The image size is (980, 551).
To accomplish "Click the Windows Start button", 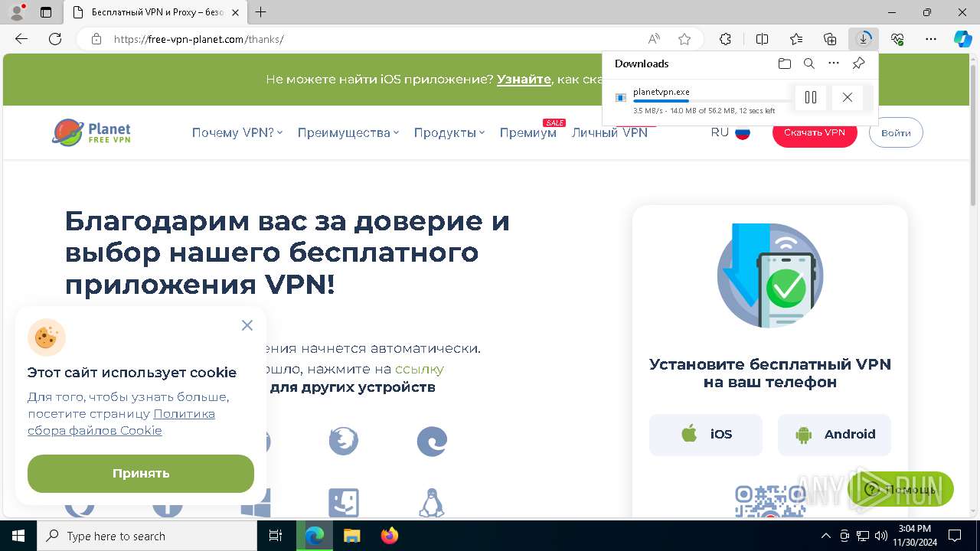I will [18, 536].
